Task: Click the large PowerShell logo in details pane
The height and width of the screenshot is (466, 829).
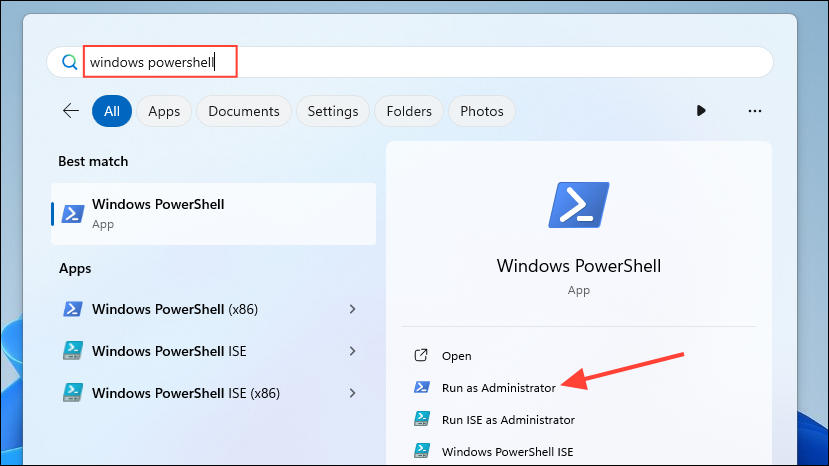Action: (x=579, y=205)
